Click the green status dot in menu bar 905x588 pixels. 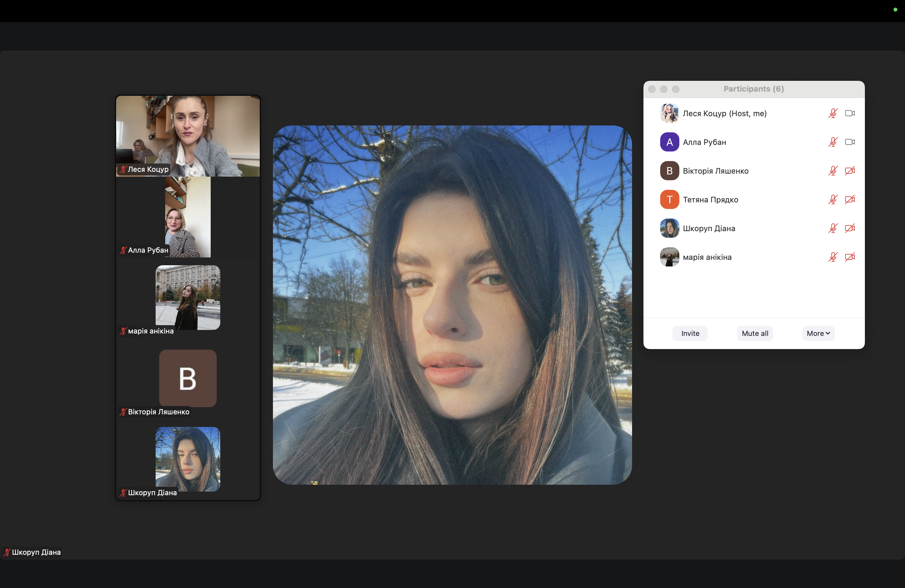pos(895,10)
